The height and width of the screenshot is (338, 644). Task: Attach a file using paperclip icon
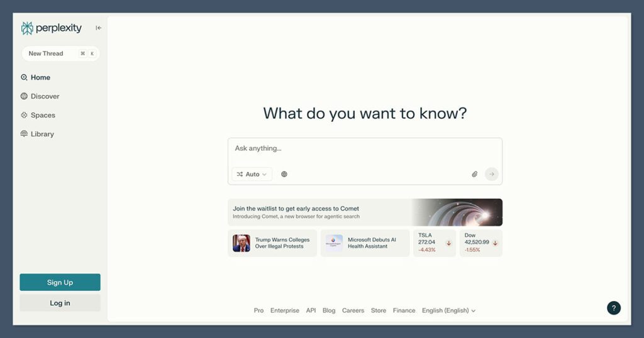pos(475,174)
